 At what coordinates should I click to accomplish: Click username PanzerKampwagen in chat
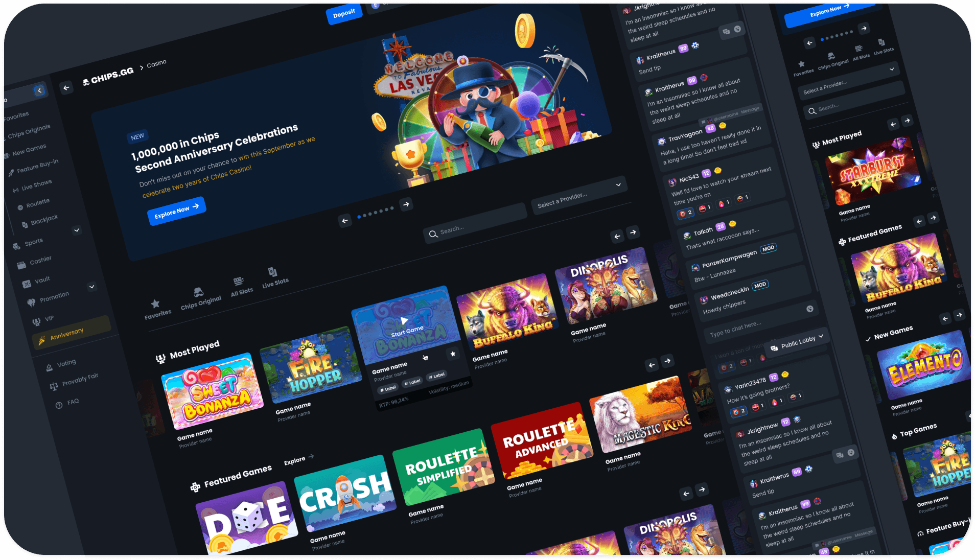[x=729, y=259]
